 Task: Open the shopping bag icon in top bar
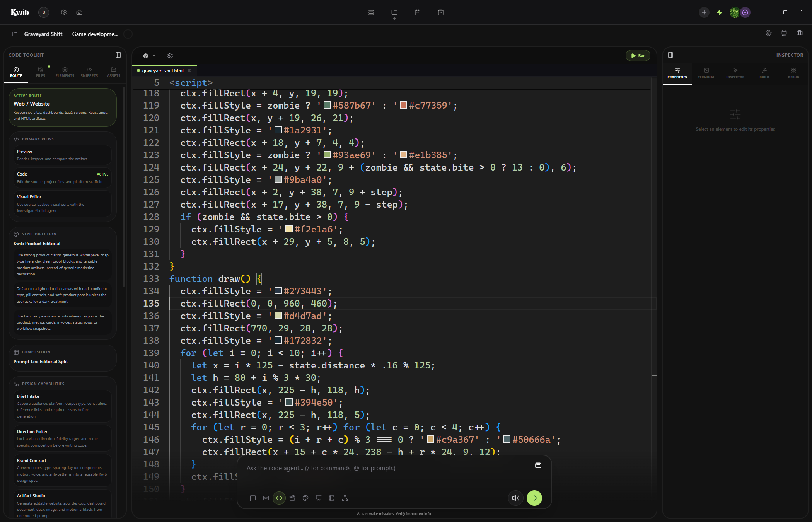(441, 12)
